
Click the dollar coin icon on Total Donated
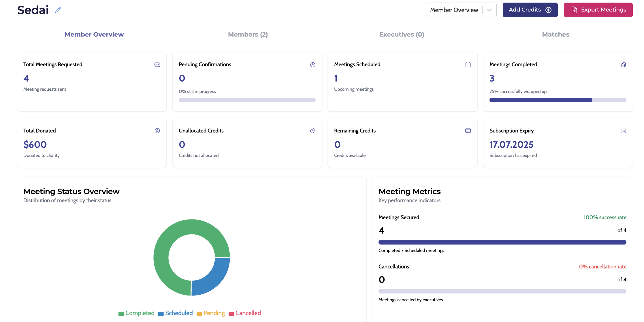coord(157,131)
